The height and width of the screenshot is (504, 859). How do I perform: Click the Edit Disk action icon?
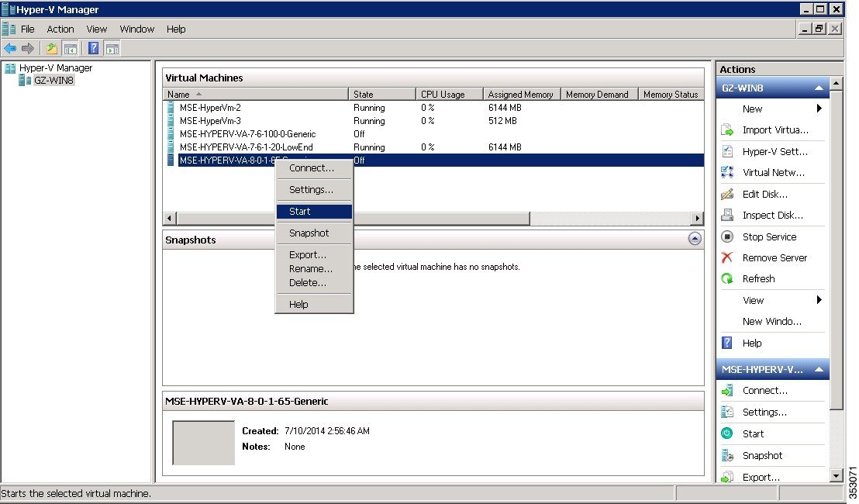coord(726,194)
